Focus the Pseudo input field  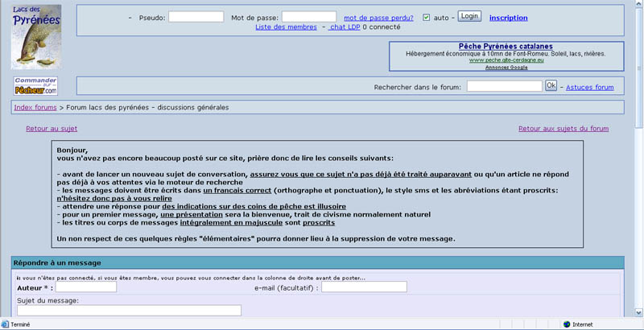click(x=196, y=16)
